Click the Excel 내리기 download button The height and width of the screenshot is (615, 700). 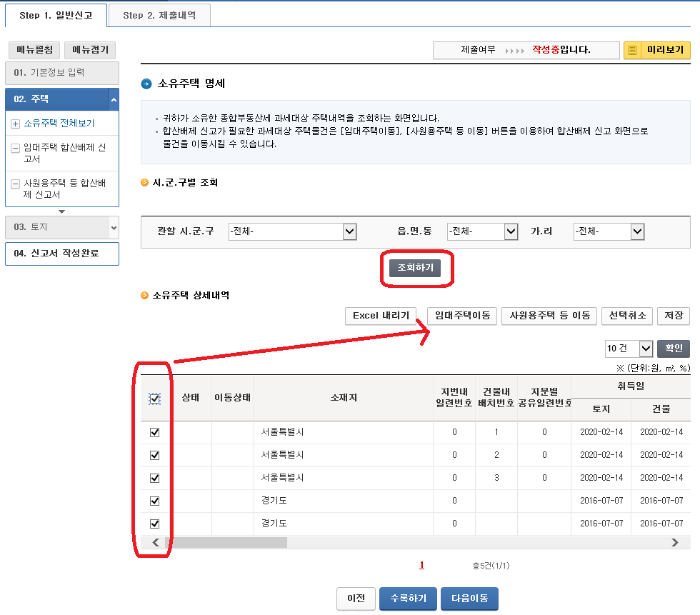point(381,316)
